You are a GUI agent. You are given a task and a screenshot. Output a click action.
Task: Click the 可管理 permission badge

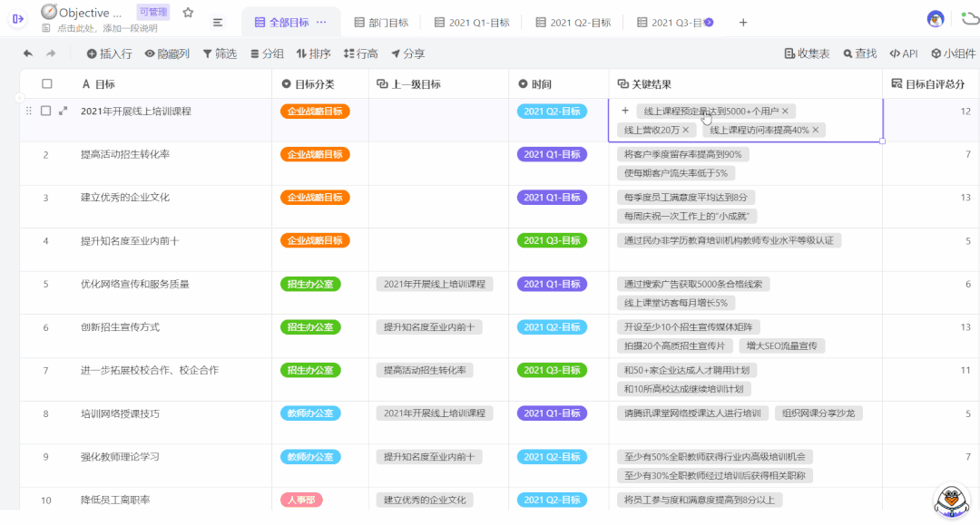pyautogui.click(x=152, y=12)
